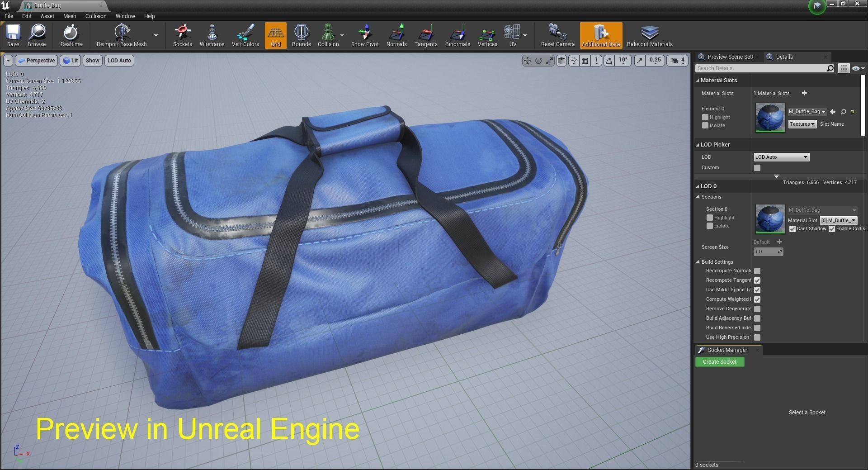Uncheck Cast Shadow for Section 0
Screen dimensions: 868x470
coord(793,229)
